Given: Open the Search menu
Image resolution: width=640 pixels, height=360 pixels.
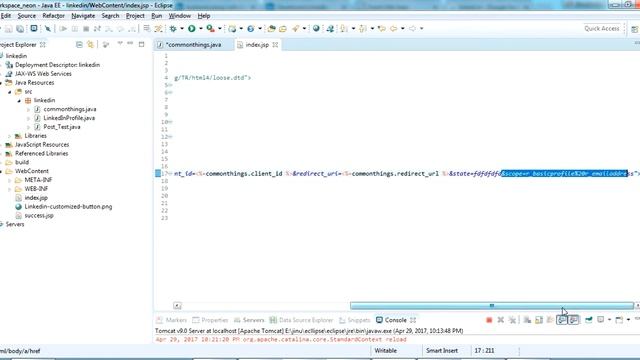Looking at the screenshot, I should (x=110, y=16).
